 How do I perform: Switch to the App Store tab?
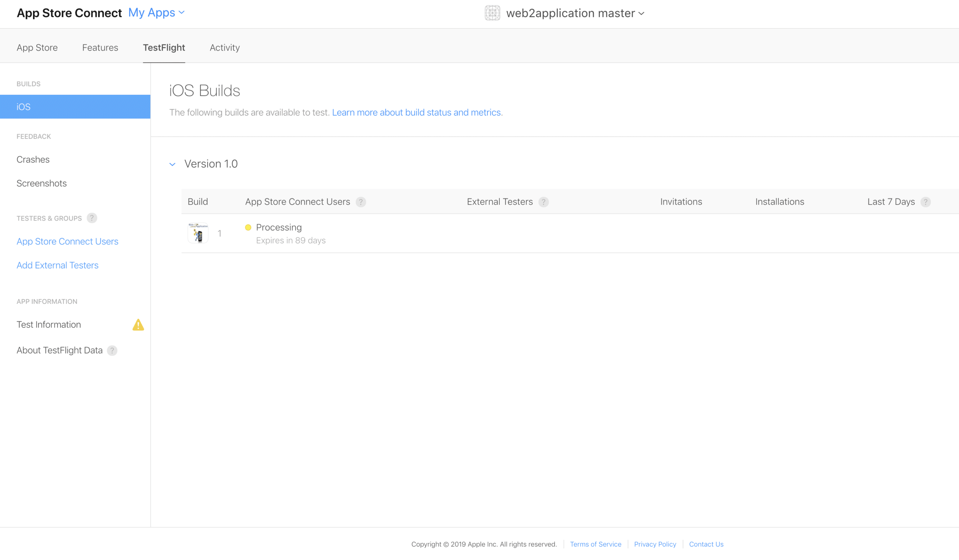tap(37, 48)
